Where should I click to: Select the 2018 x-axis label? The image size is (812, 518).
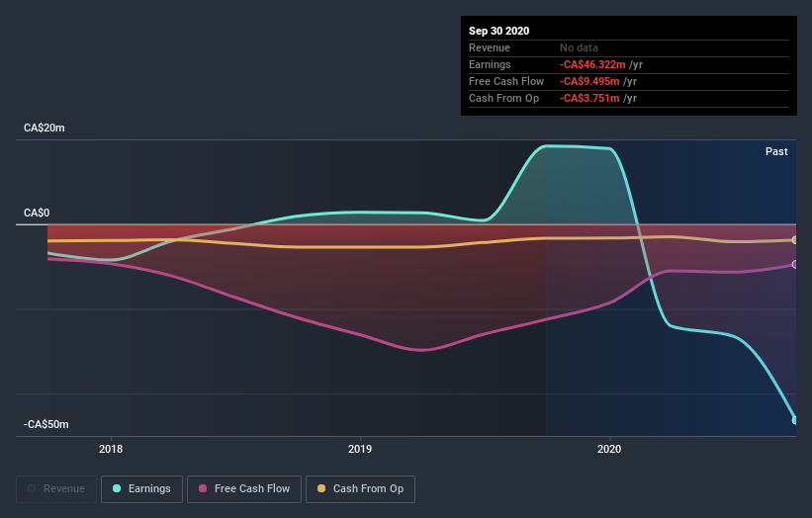coord(111,449)
